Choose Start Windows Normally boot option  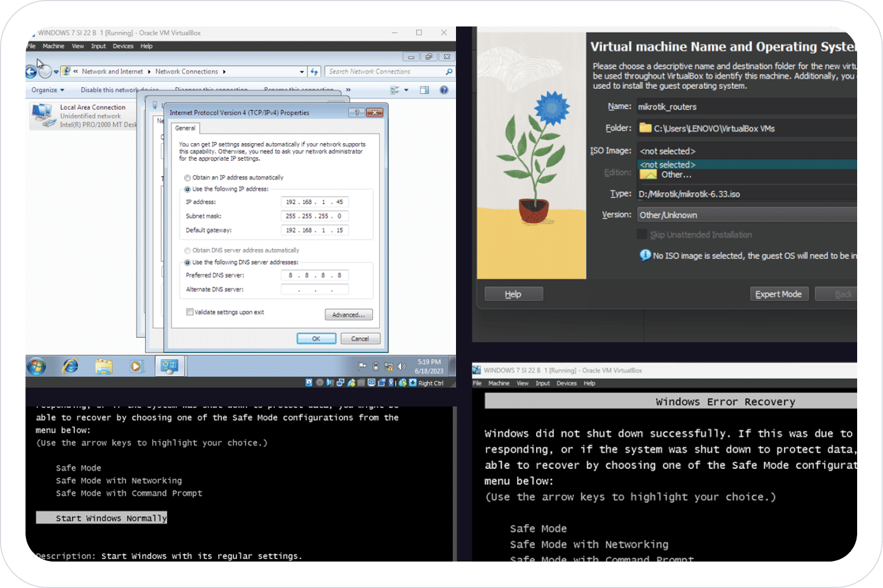tap(102, 518)
